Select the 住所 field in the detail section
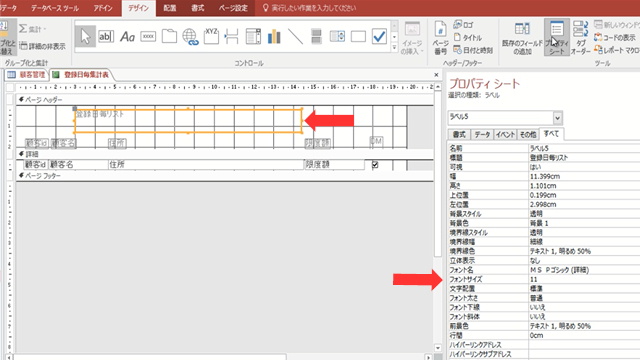The width and height of the screenshot is (640, 360). [205, 164]
